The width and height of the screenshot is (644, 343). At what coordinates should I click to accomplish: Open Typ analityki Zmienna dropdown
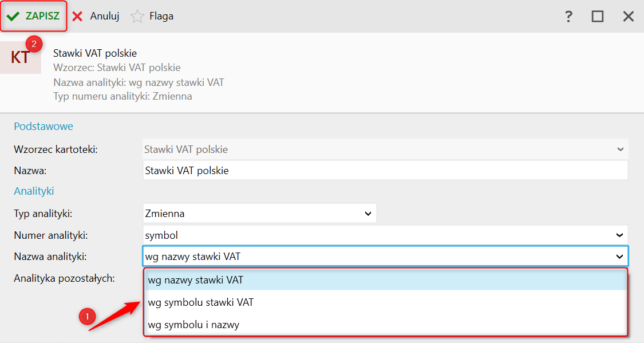[x=259, y=213]
